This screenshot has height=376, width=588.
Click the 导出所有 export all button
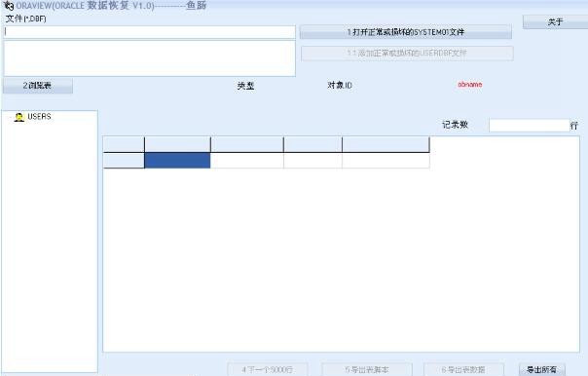point(542,369)
